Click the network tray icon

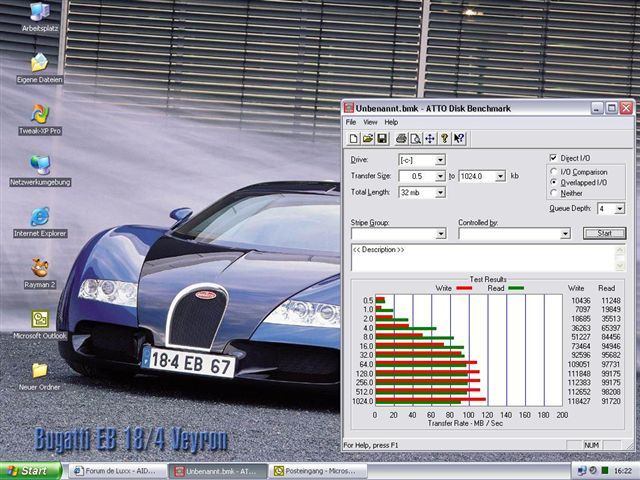[582, 471]
